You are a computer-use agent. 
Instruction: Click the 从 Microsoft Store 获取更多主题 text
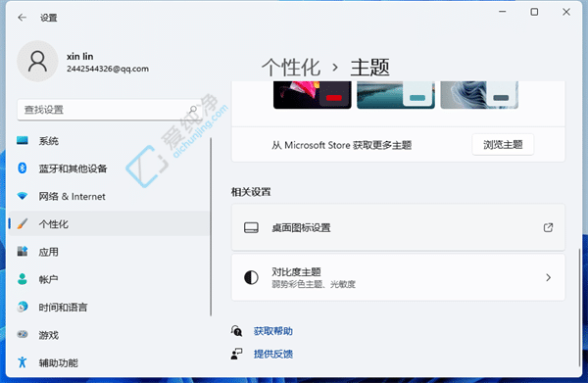tap(342, 145)
